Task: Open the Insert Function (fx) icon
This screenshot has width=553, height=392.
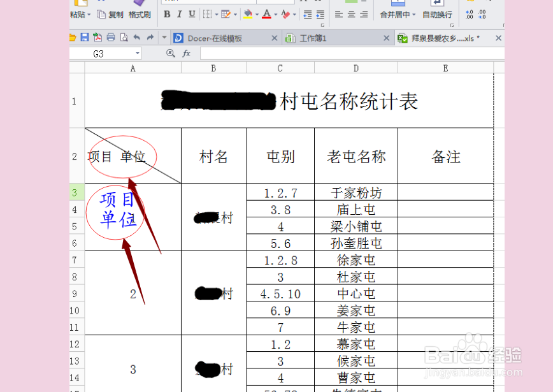Action: (x=187, y=54)
